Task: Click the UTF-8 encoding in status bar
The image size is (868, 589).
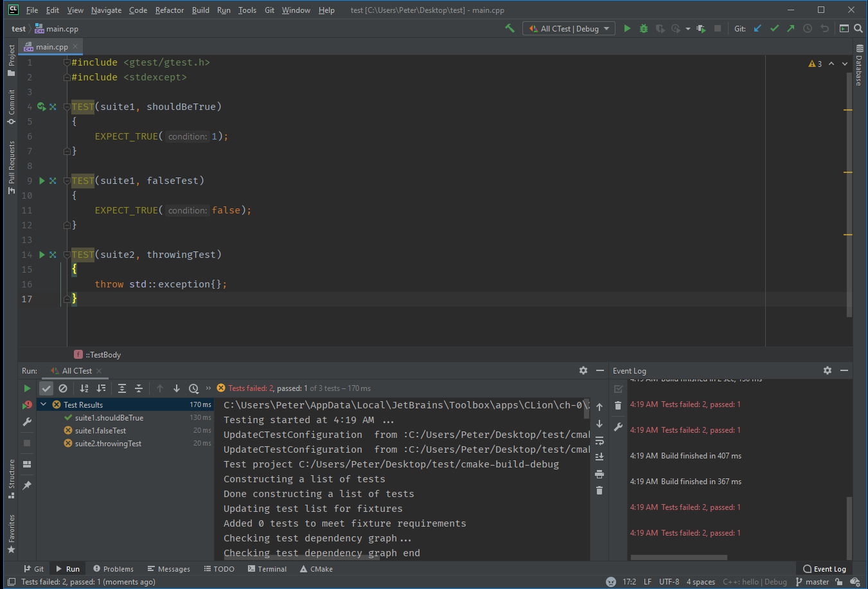Action: [x=669, y=582]
